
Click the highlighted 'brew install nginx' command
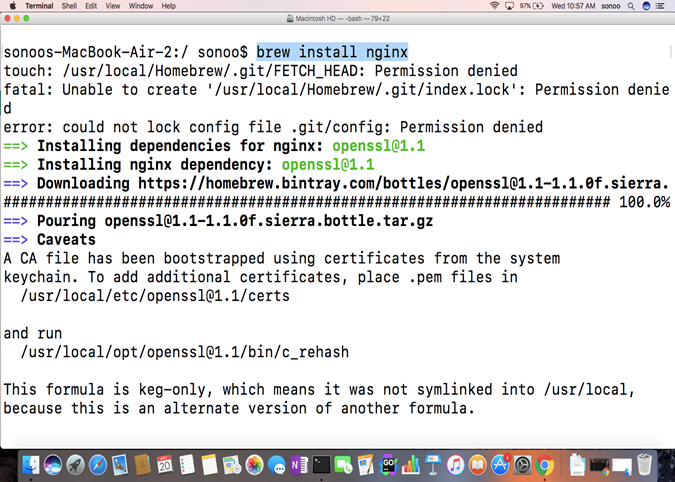tap(332, 52)
